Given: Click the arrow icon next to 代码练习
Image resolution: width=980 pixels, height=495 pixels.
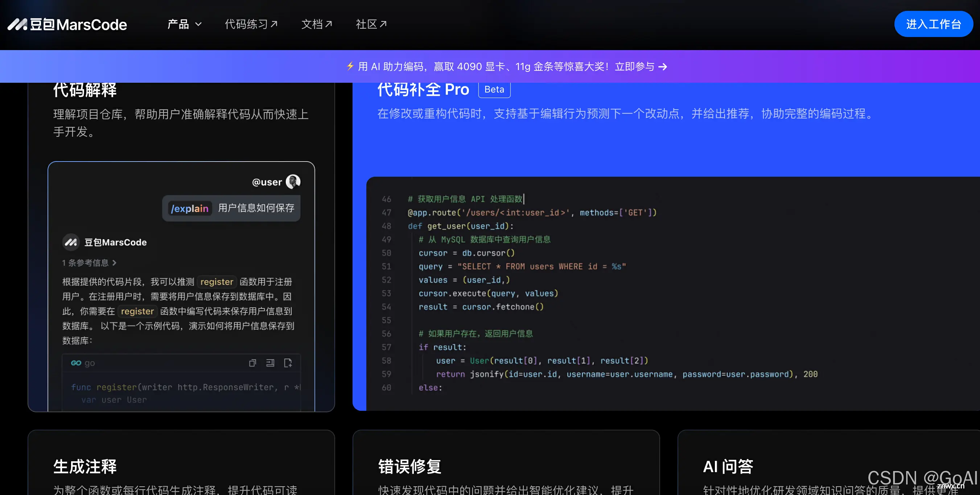Looking at the screenshot, I should tap(274, 24).
